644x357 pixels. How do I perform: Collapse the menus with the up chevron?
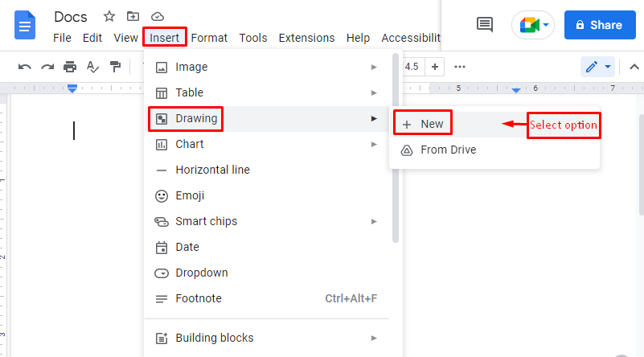point(634,67)
